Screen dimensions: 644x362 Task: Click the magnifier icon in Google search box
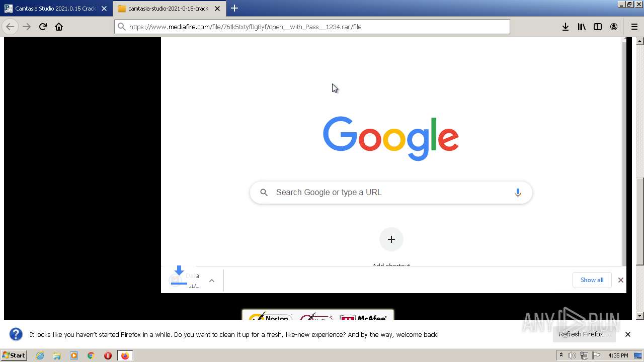(264, 193)
